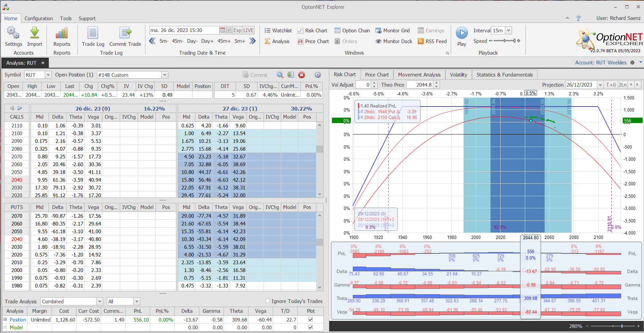Open the Configuration ribbon tab
This screenshot has width=644, height=333.
pos(38,19)
